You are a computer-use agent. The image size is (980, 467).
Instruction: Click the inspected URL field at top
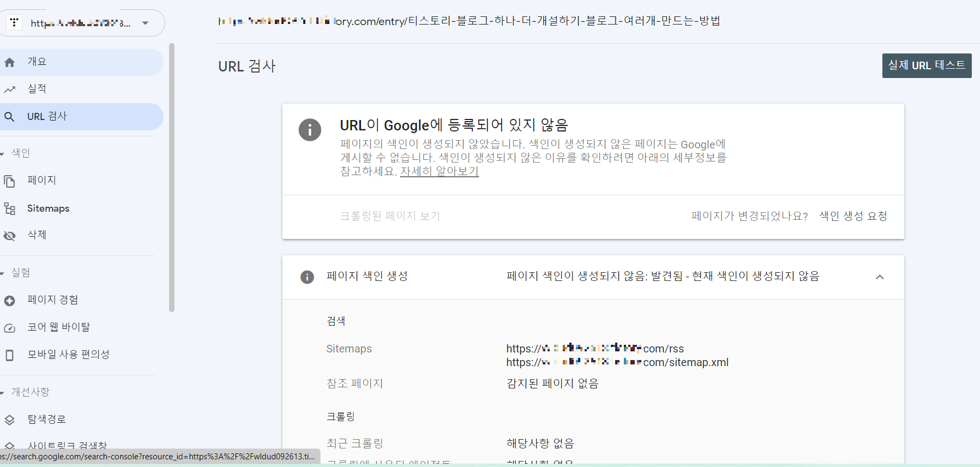pos(469,21)
